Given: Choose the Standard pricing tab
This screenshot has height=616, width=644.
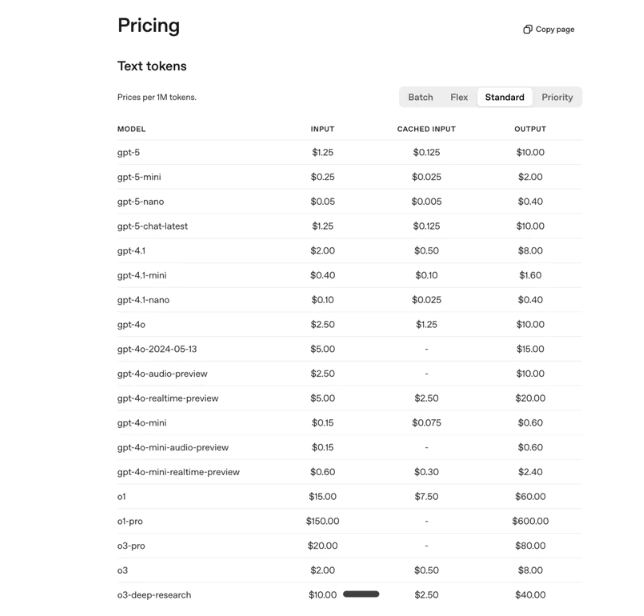Looking at the screenshot, I should pos(505,97).
